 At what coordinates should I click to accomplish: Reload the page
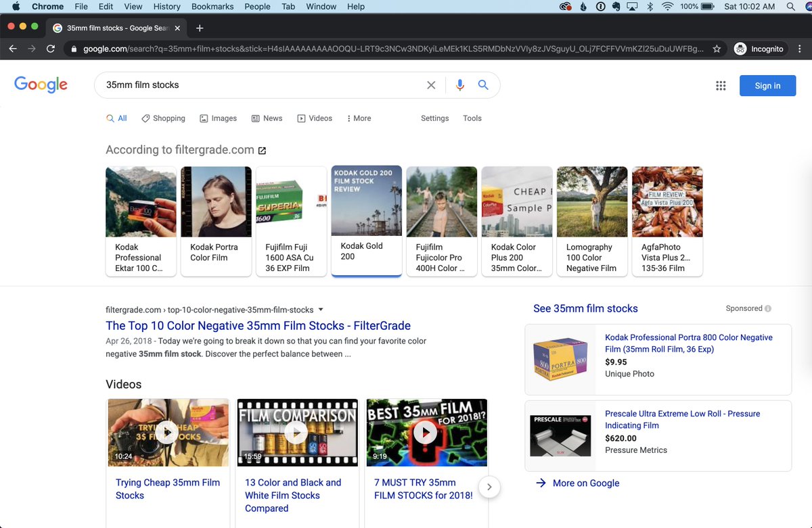point(51,49)
